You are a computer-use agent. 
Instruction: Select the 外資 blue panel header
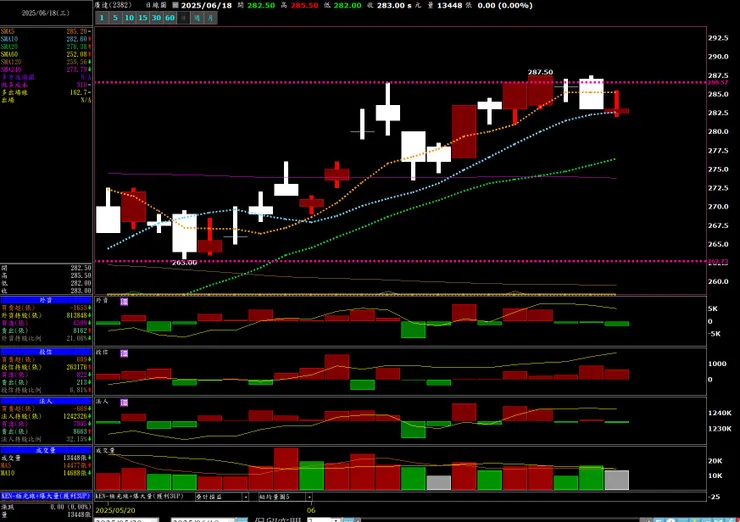46,300
